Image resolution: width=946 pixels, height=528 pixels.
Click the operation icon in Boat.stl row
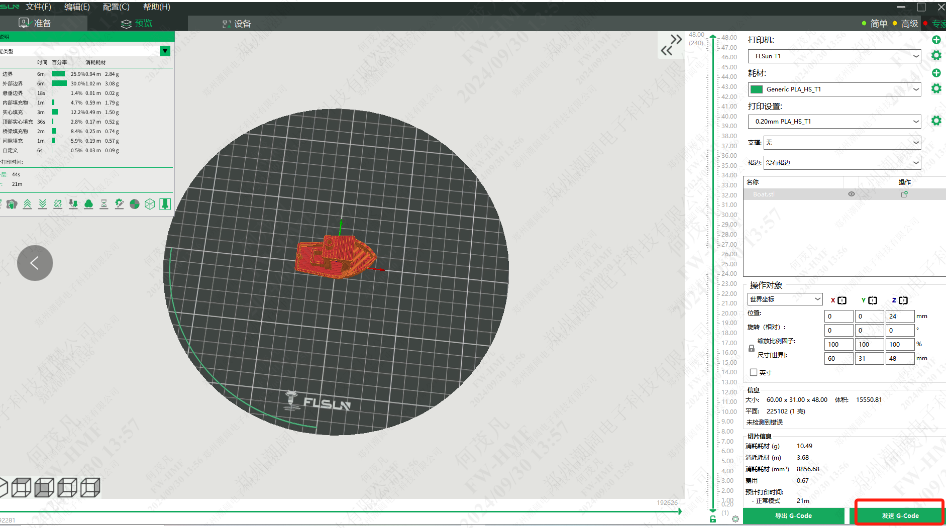click(x=904, y=194)
